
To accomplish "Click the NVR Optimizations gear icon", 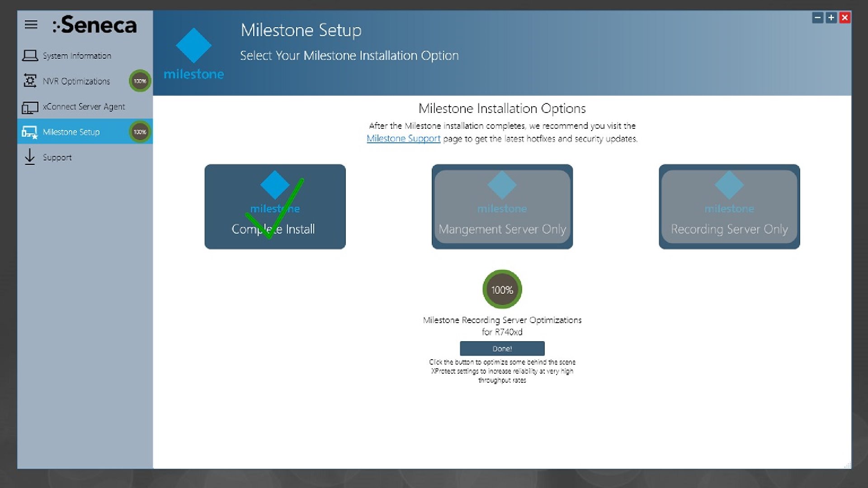I will tap(30, 81).
